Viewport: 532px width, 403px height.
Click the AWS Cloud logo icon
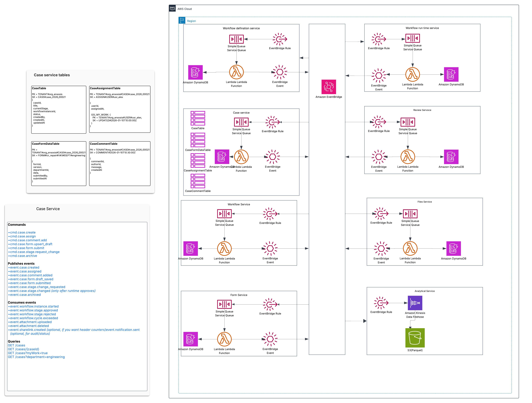[172, 8]
